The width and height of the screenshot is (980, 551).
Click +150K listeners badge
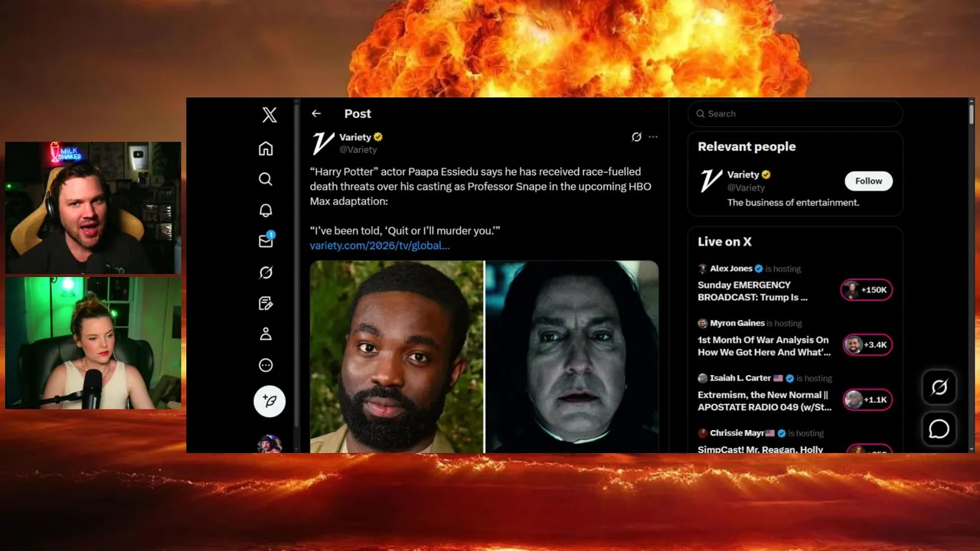point(867,290)
